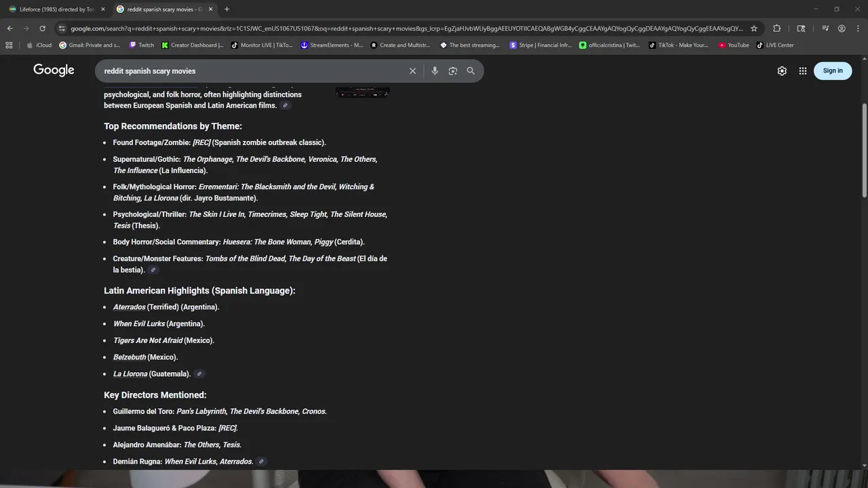Screen dimensions: 868x488
Task: Open the LIVE Center bookmark
Action: click(775, 45)
